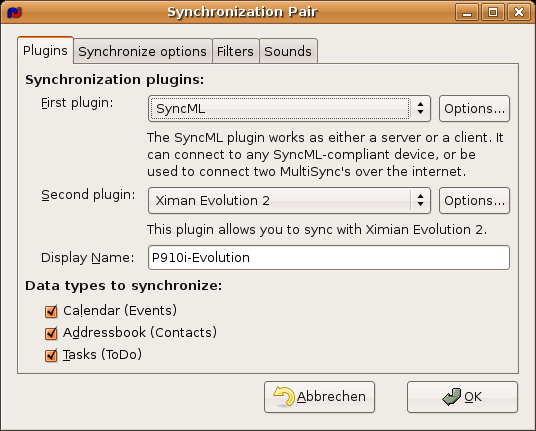Uncheck Addressbook (Contacts) data type
This screenshot has width=536, height=431.
pos(51,333)
